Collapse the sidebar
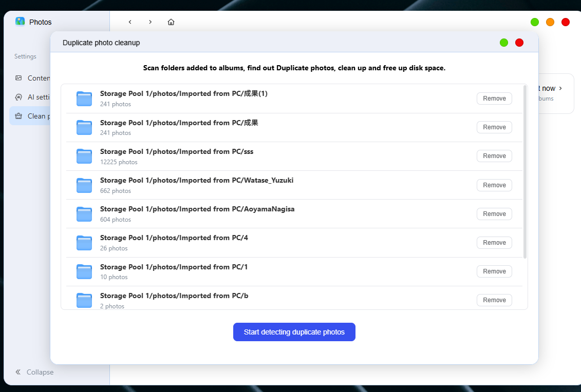The width and height of the screenshot is (581, 392). click(34, 372)
